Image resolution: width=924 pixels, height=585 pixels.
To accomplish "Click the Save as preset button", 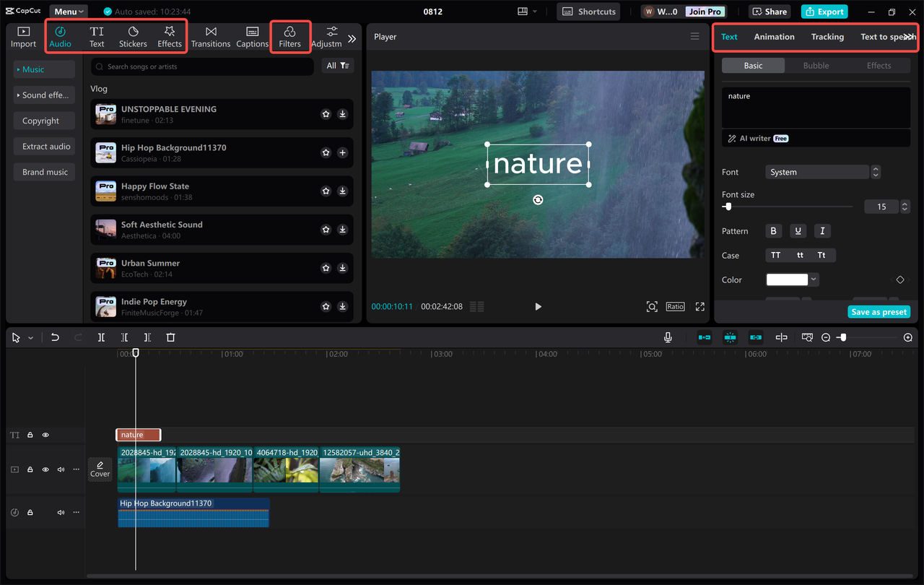I will (879, 311).
